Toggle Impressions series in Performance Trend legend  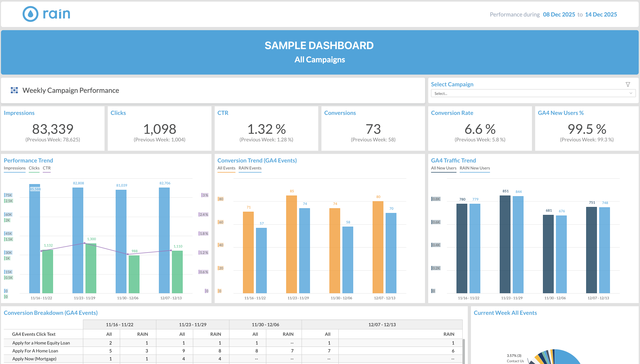[x=14, y=168]
